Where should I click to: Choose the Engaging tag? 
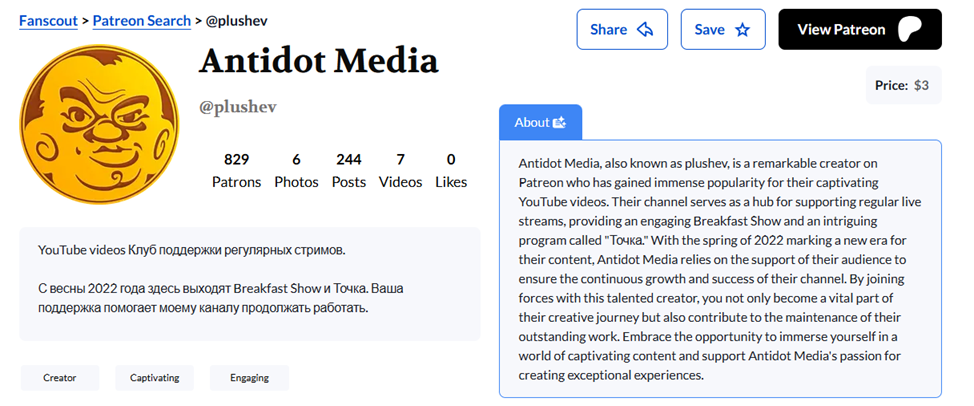pyautogui.click(x=249, y=378)
